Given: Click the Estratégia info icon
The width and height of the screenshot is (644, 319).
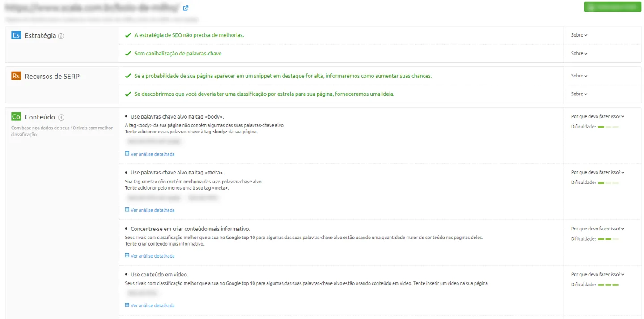Looking at the screenshot, I should (61, 36).
